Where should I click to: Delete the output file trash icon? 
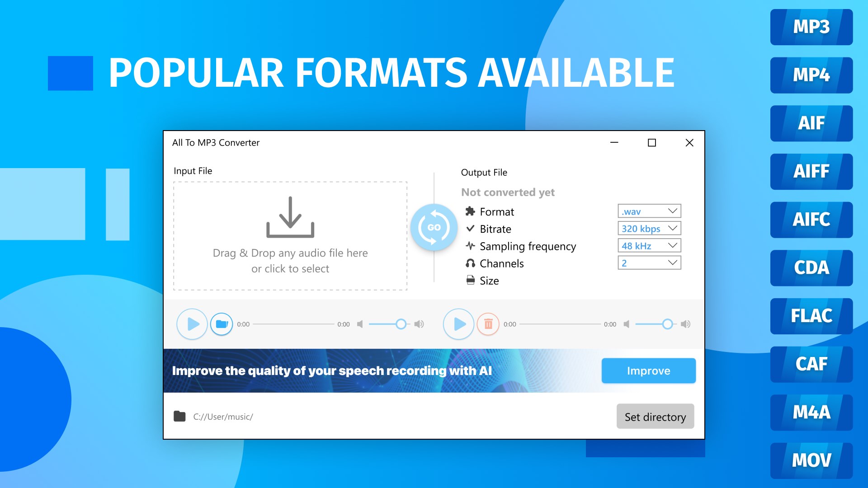coord(488,324)
